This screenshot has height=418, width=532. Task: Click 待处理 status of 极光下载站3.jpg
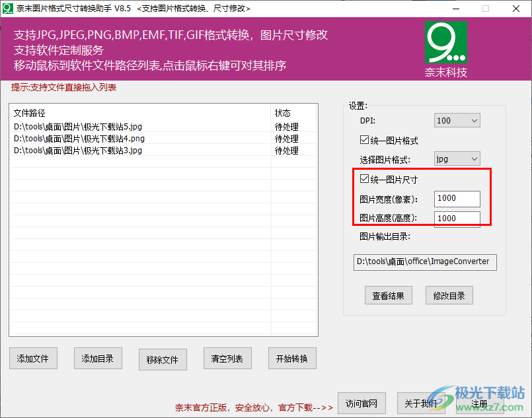point(287,151)
